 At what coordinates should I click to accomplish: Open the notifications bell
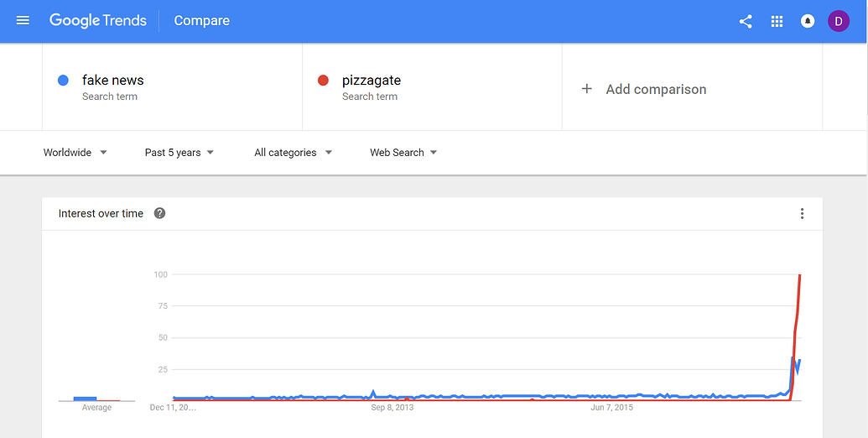click(x=808, y=21)
